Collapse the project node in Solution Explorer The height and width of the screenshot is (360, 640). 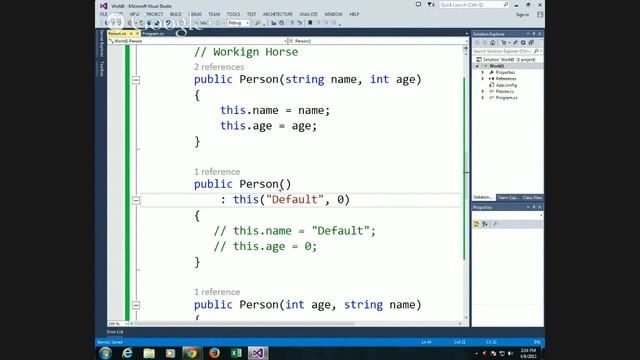[x=477, y=66]
